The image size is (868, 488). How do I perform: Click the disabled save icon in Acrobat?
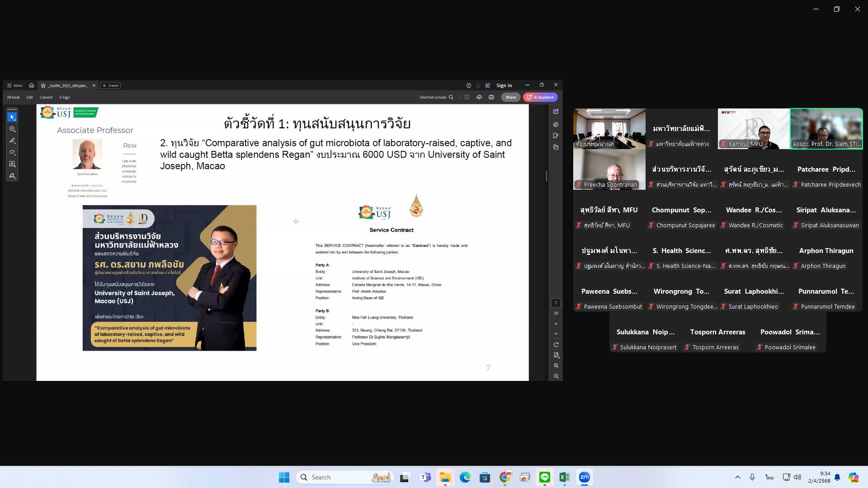tap(467, 97)
